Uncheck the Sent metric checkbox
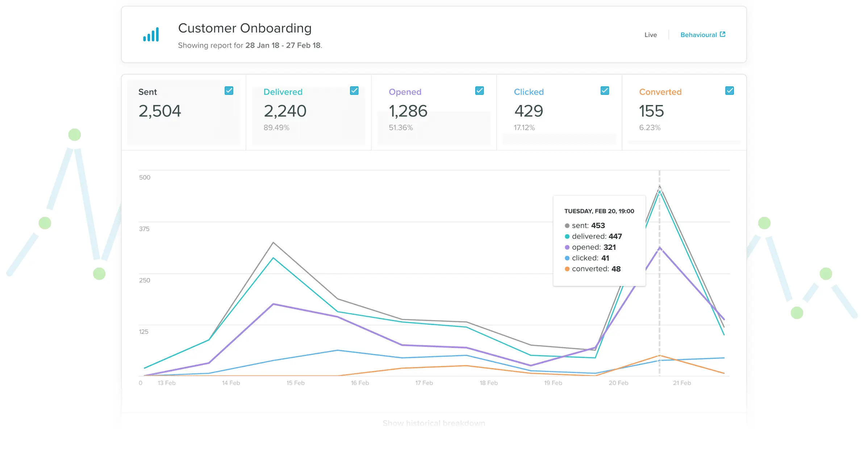 tap(229, 90)
